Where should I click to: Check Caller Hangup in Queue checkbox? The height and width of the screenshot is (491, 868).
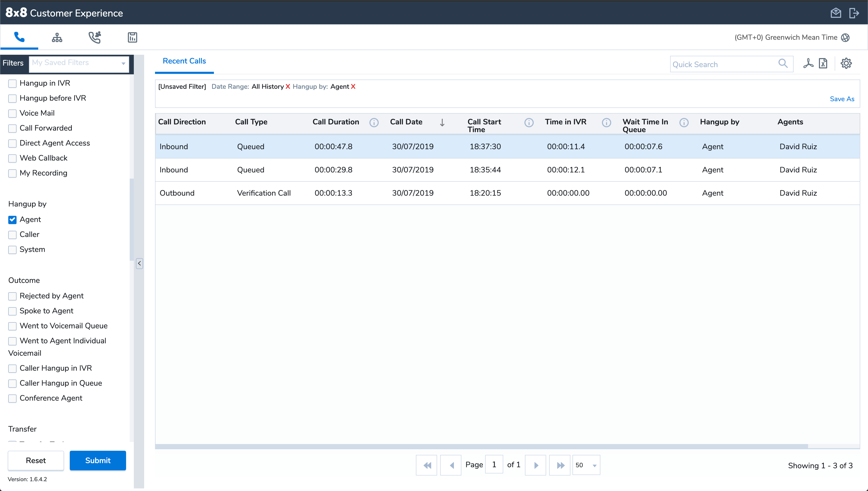click(x=12, y=383)
